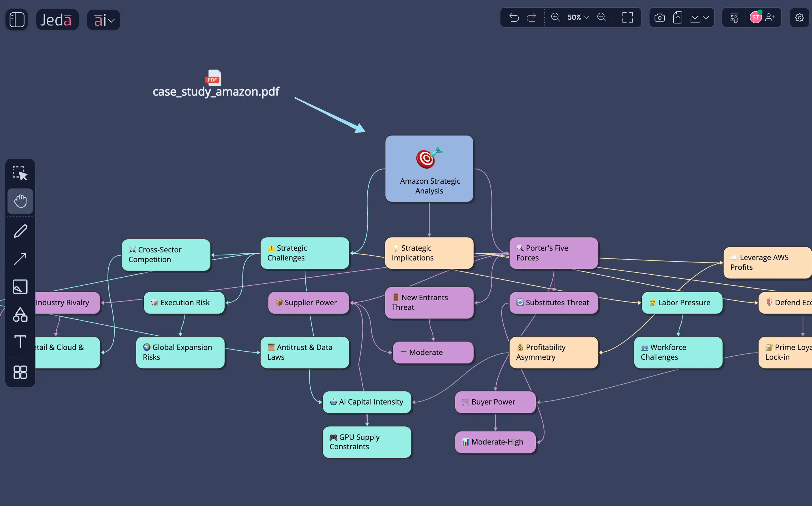The width and height of the screenshot is (812, 506).
Task: Select the Porter's Five Forces node
Action: tap(554, 253)
